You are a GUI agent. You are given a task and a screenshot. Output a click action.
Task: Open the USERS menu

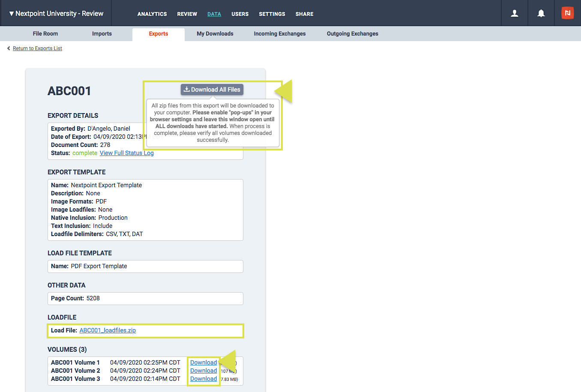click(x=240, y=14)
